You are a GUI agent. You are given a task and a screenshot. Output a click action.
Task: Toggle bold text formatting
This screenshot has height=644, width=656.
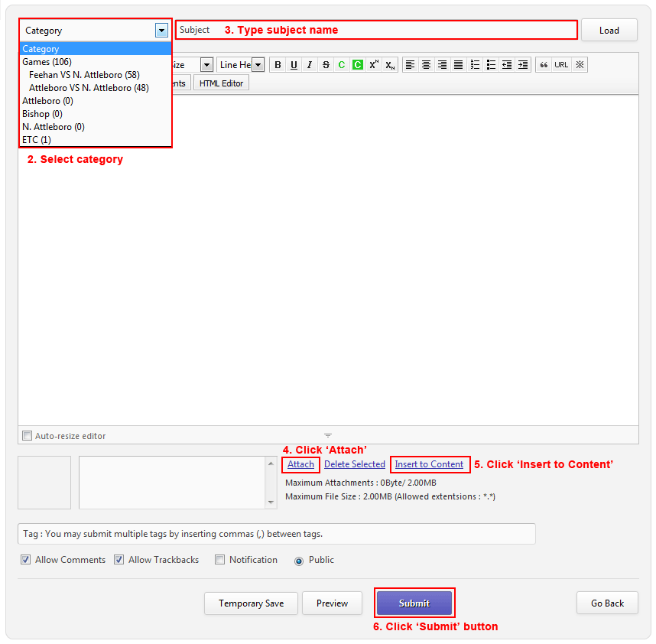click(x=278, y=65)
